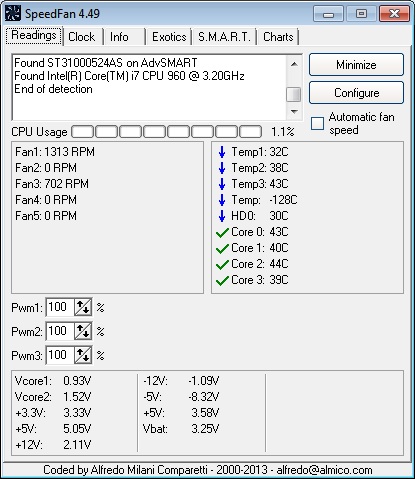Click the 'HD0: 30C' reading text
The width and height of the screenshot is (415, 479).
(260, 216)
